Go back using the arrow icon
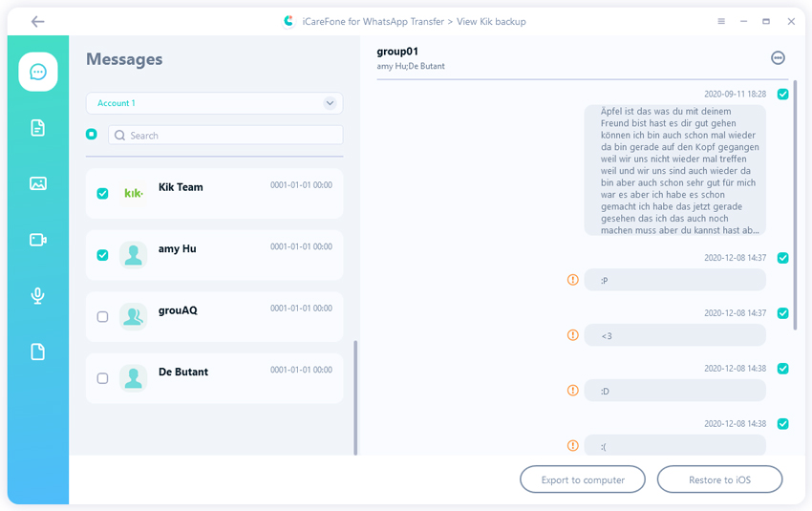The image size is (812, 511). click(37, 21)
